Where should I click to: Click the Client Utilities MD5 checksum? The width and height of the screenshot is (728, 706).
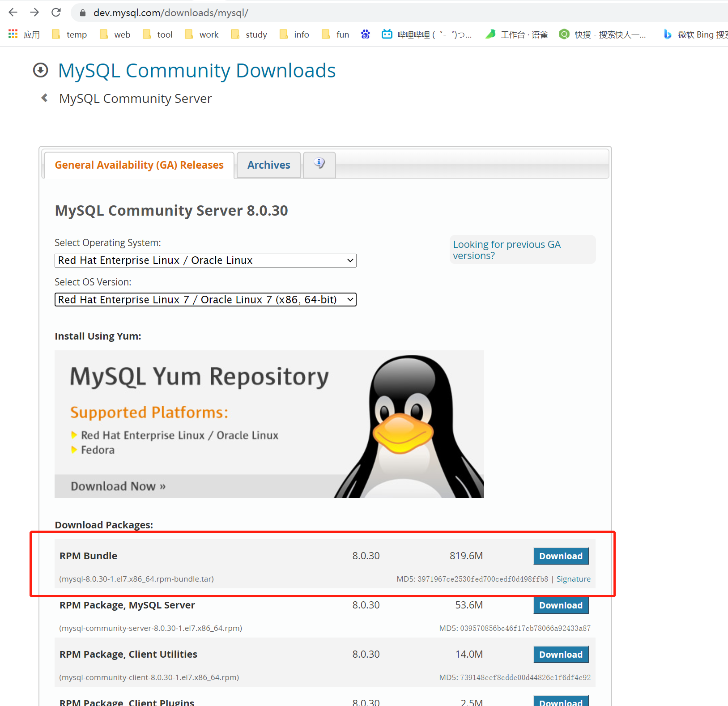tap(515, 677)
